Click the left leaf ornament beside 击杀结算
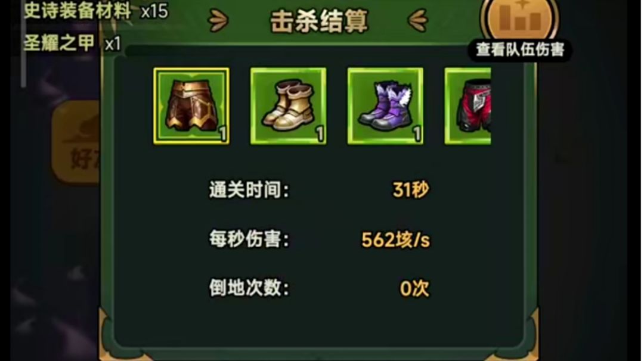The image size is (644, 361). [218, 20]
